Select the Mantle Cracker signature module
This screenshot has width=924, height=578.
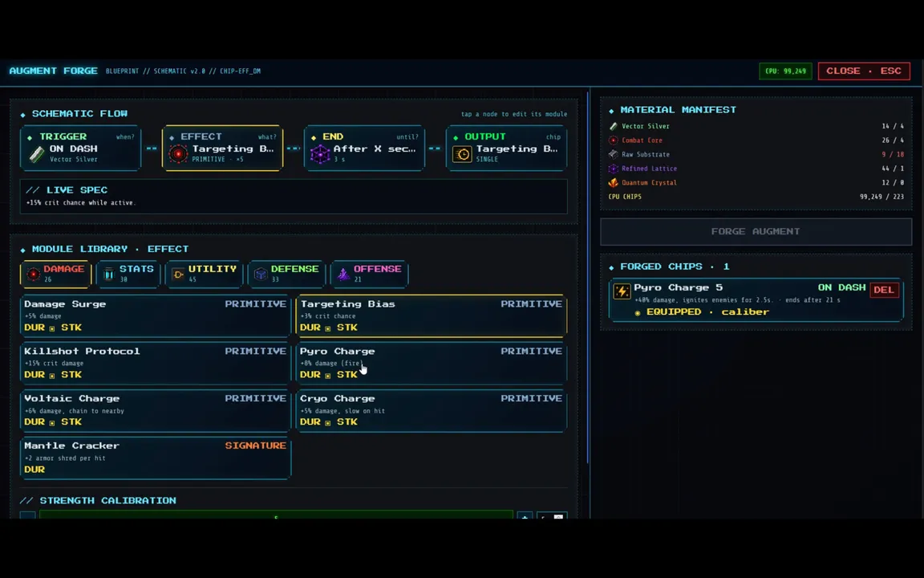tap(156, 457)
